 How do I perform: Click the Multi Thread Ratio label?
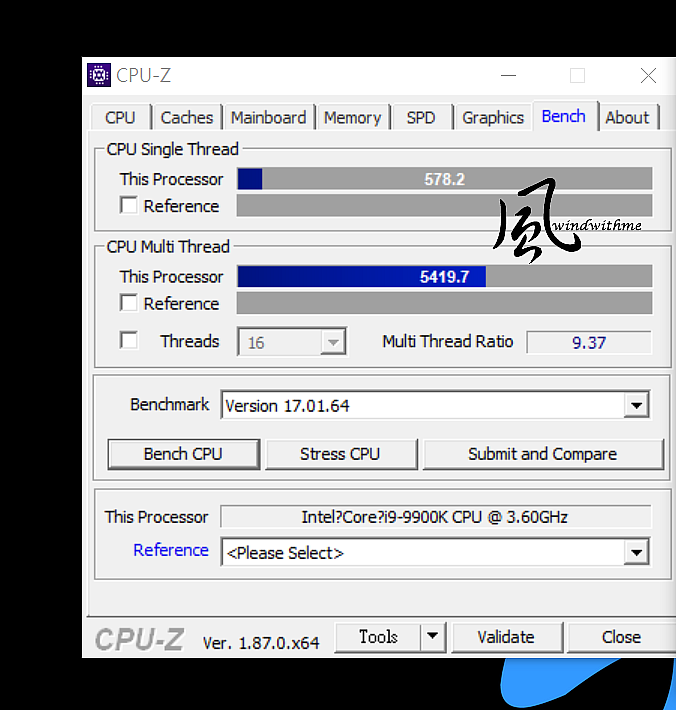(x=448, y=341)
